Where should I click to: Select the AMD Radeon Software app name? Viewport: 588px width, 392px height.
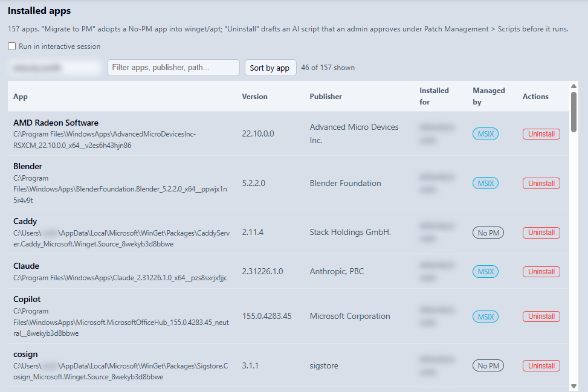[56, 123]
